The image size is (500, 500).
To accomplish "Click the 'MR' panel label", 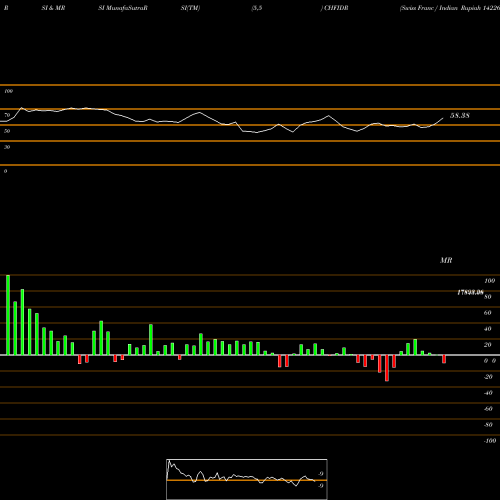I will click(446, 260).
